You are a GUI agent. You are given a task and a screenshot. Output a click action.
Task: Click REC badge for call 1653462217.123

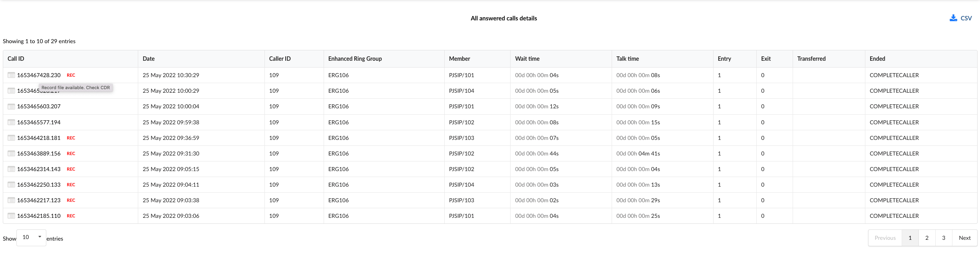click(71, 200)
